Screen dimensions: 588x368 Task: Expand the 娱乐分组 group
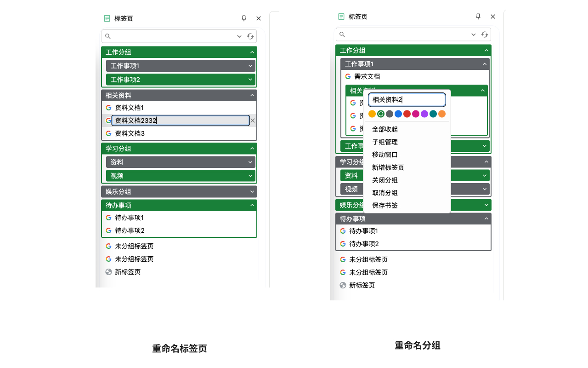click(x=252, y=191)
